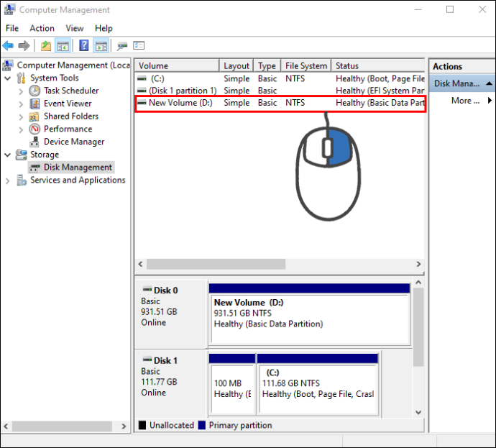Viewport: 496px width, 448px height.
Task: Select Disk Management in the tree
Action: coord(78,168)
